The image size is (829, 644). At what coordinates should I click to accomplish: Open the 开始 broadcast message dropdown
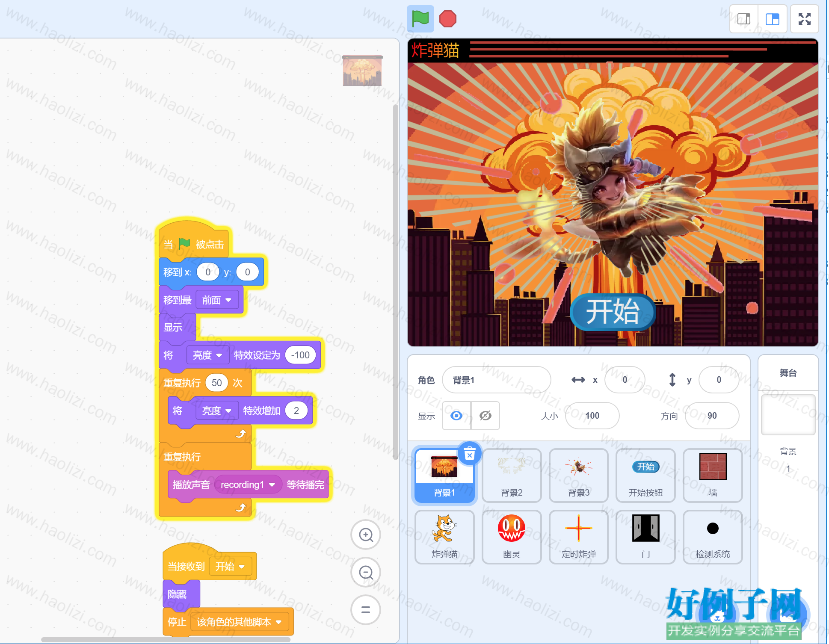pos(230,567)
